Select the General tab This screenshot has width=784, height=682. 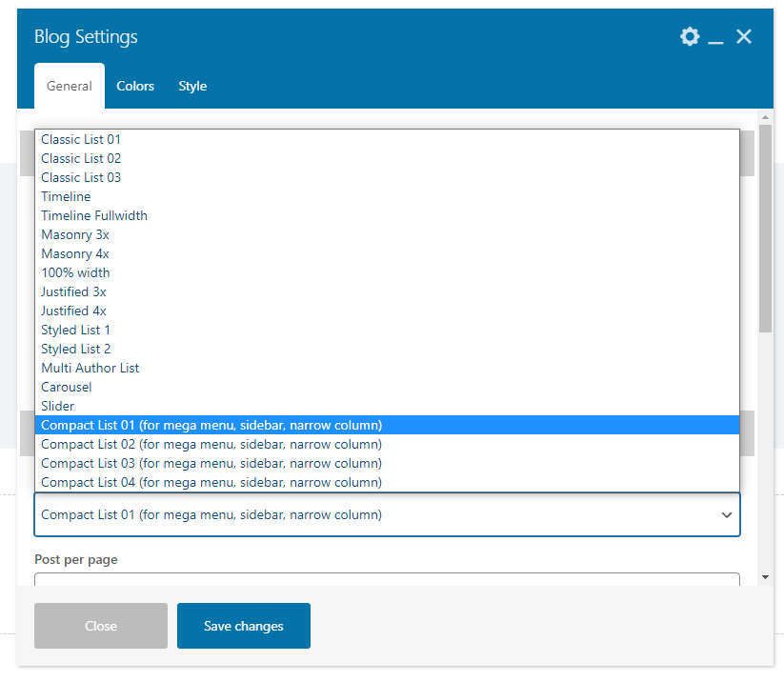[x=70, y=86]
